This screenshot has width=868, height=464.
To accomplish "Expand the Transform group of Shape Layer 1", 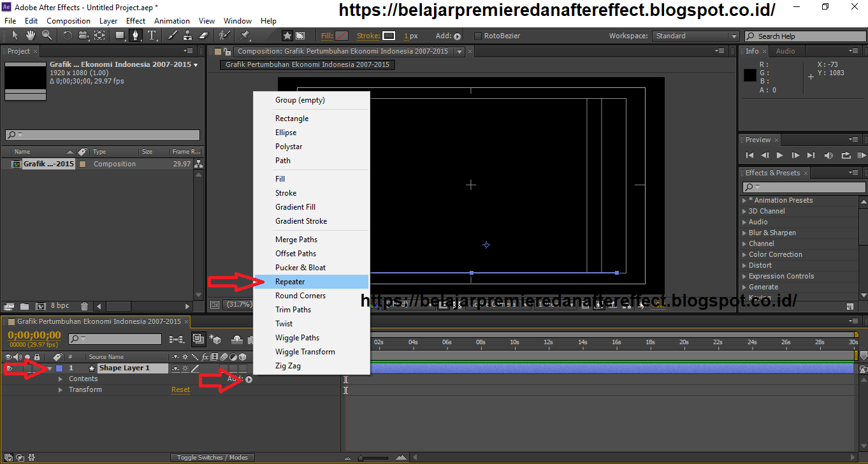I will point(61,389).
